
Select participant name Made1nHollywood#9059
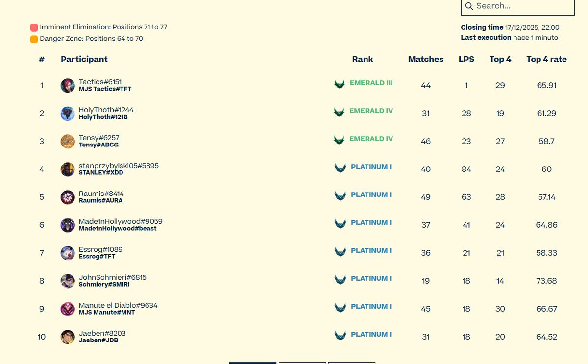click(121, 221)
